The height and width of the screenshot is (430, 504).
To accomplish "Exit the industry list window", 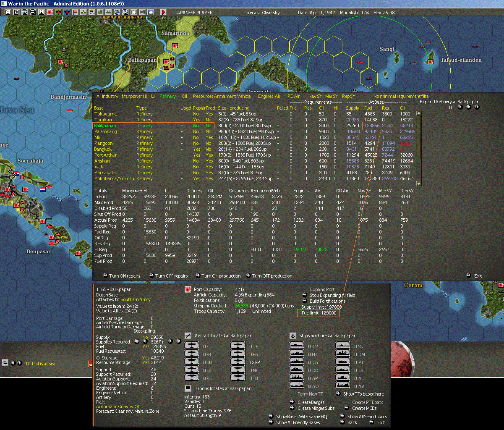I will pos(474,276).
